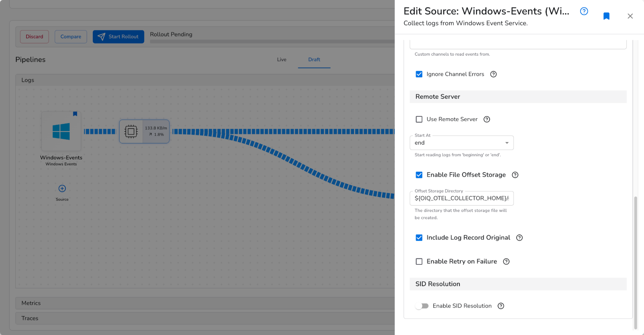
Task: Click the Compare button
Action: pos(71,36)
